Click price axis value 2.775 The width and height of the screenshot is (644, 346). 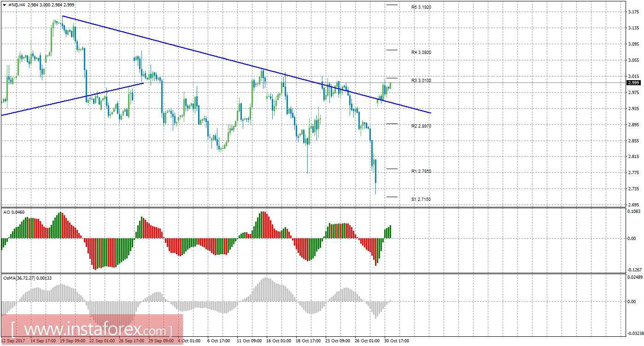633,173
